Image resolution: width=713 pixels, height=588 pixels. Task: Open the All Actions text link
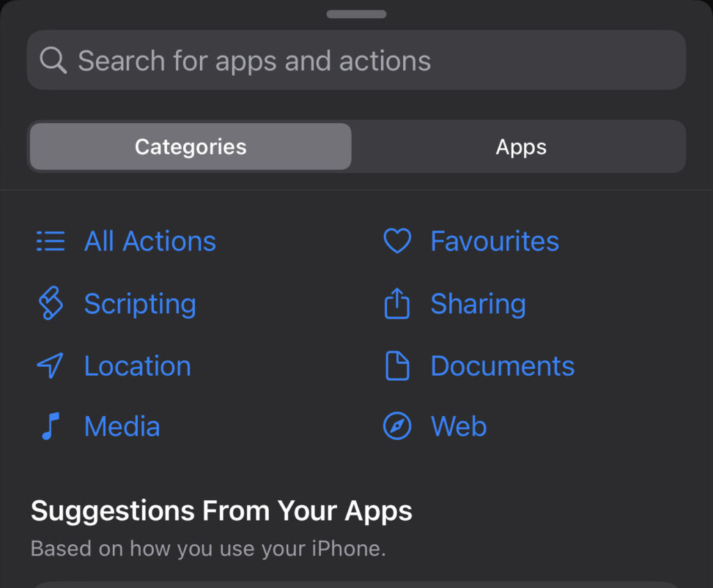pyautogui.click(x=150, y=241)
